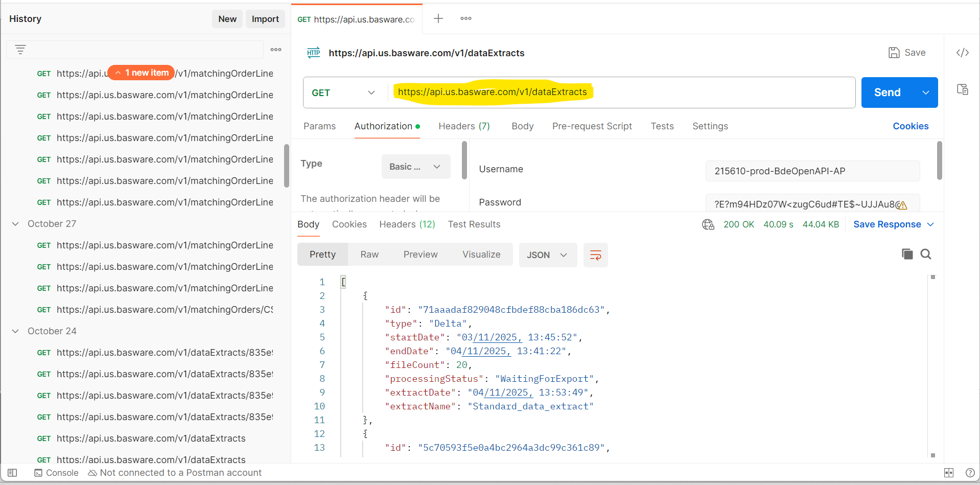The image size is (980, 485).
Task: Click the code snippet icon in right sidebar
Action: click(x=962, y=53)
